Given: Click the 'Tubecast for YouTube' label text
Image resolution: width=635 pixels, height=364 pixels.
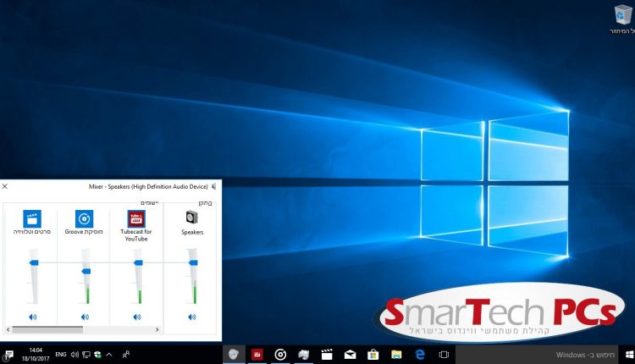Looking at the screenshot, I should [x=136, y=235].
